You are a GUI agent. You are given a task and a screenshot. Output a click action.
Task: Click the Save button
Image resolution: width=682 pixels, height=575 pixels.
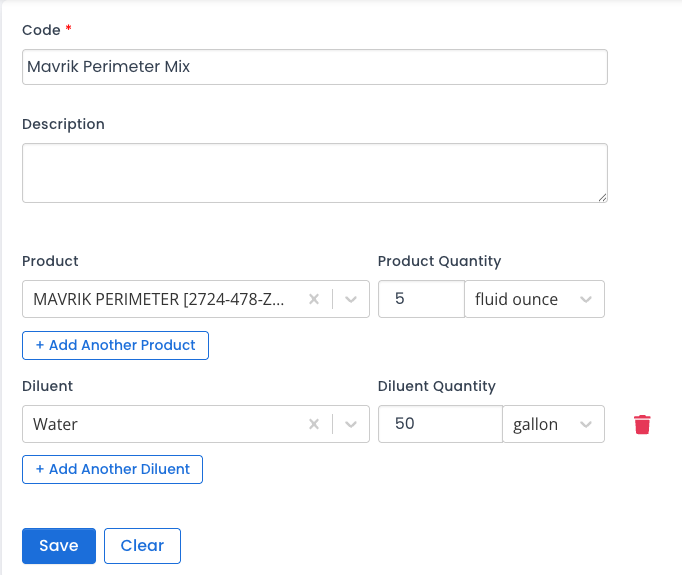59,546
